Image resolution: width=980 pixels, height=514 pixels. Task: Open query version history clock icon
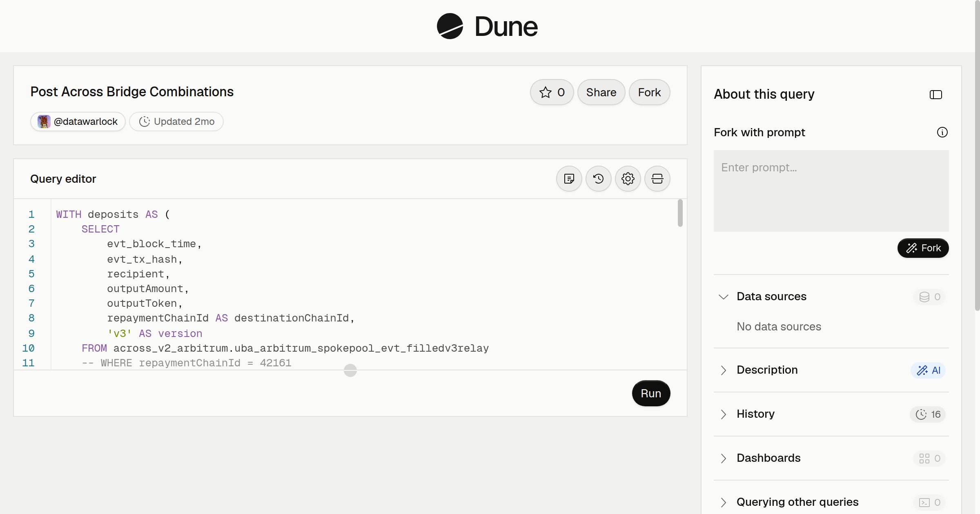(x=599, y=179)
